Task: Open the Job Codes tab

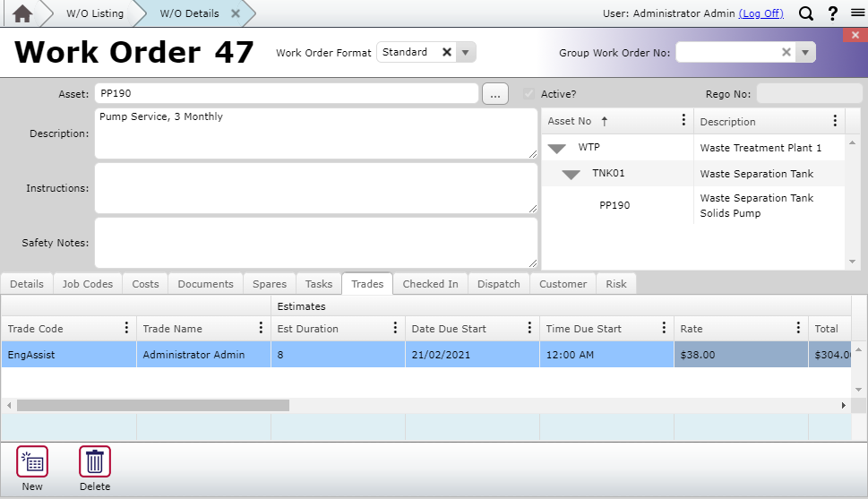Action: pyautogui.click(x=88, y=284)
